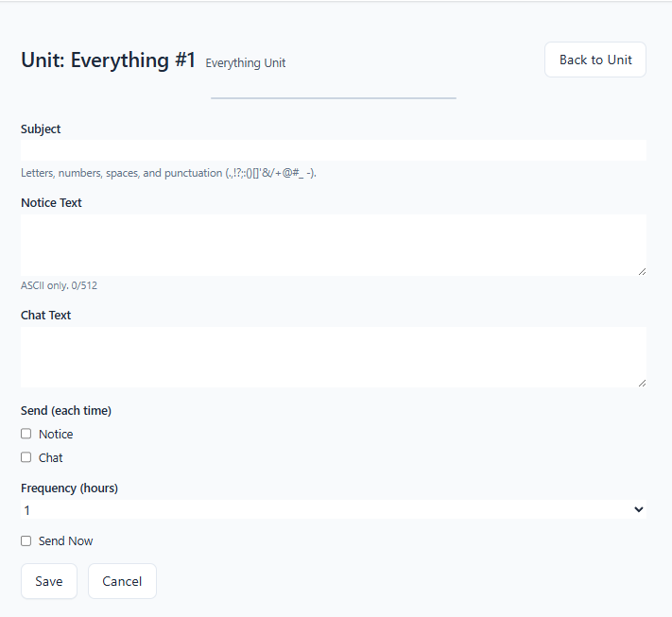
Task: Click the Back to Unit button
Action: tap(594, 60)
